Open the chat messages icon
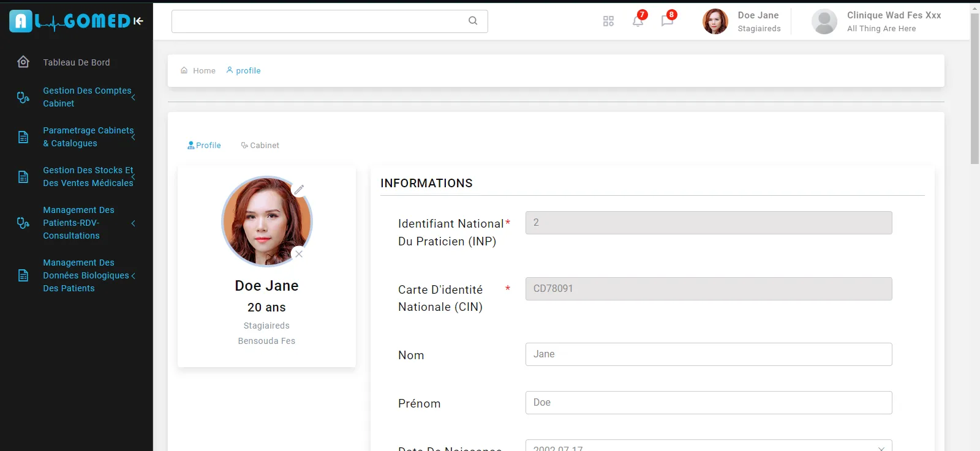 click(x=667, y=21)
